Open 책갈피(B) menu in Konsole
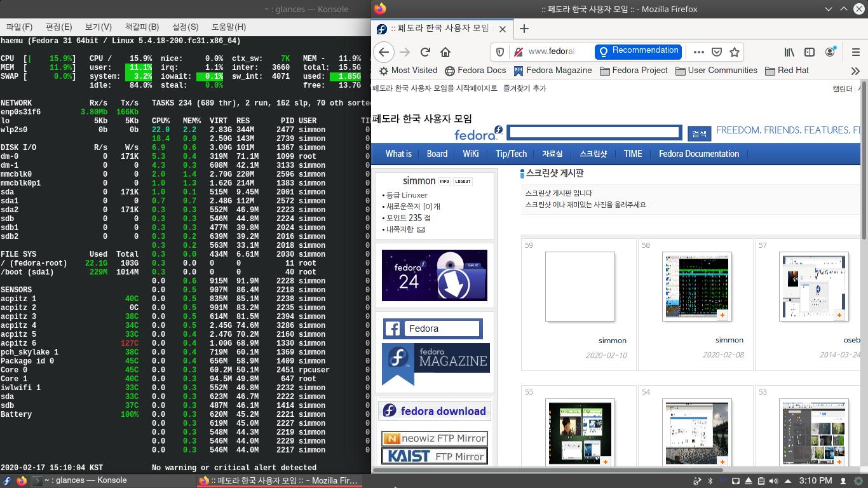 coord(142,27)
